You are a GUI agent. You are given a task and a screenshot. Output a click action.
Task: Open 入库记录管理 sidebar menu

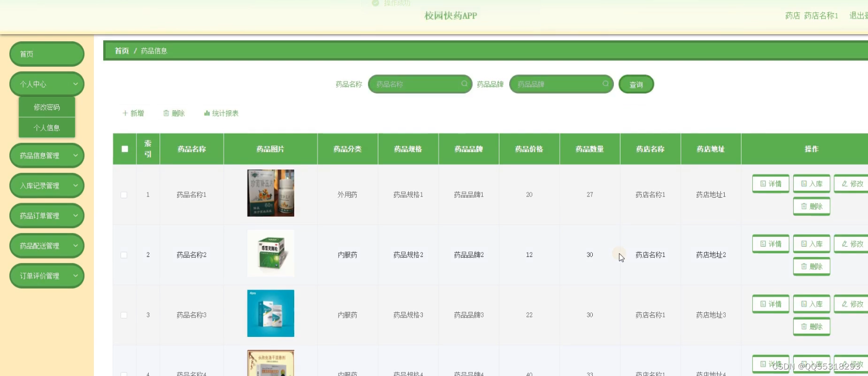[47, 186]
